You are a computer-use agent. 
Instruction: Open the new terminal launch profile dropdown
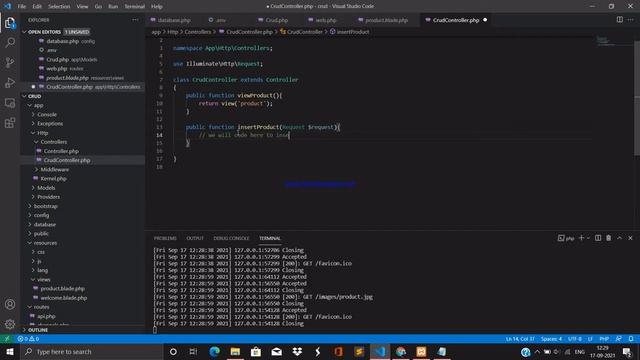click(588, 238)
